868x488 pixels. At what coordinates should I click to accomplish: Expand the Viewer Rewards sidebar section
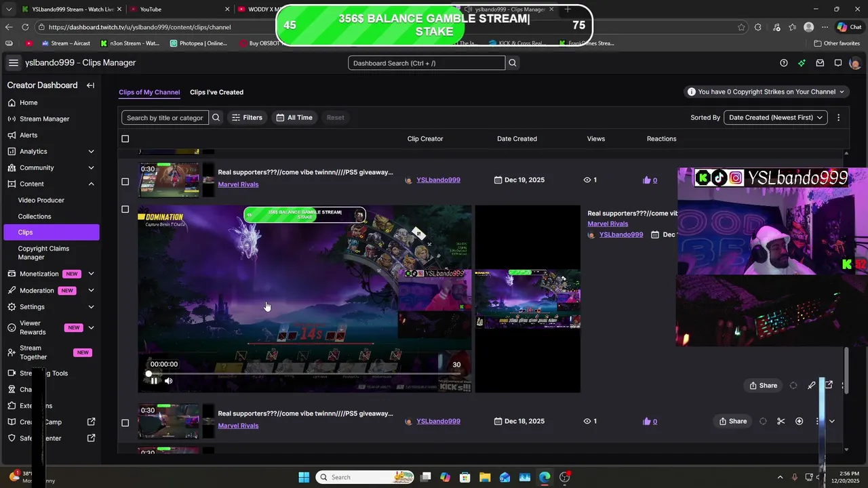point(91,327)
